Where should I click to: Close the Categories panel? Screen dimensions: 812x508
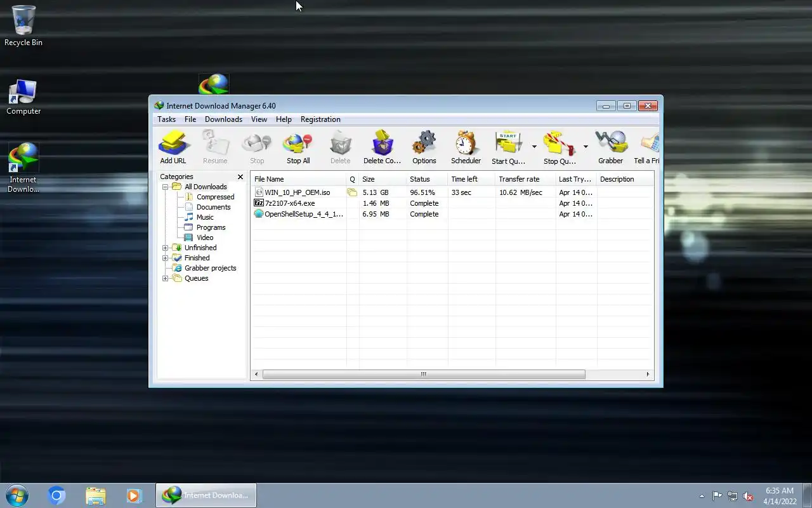pos(240,177)
